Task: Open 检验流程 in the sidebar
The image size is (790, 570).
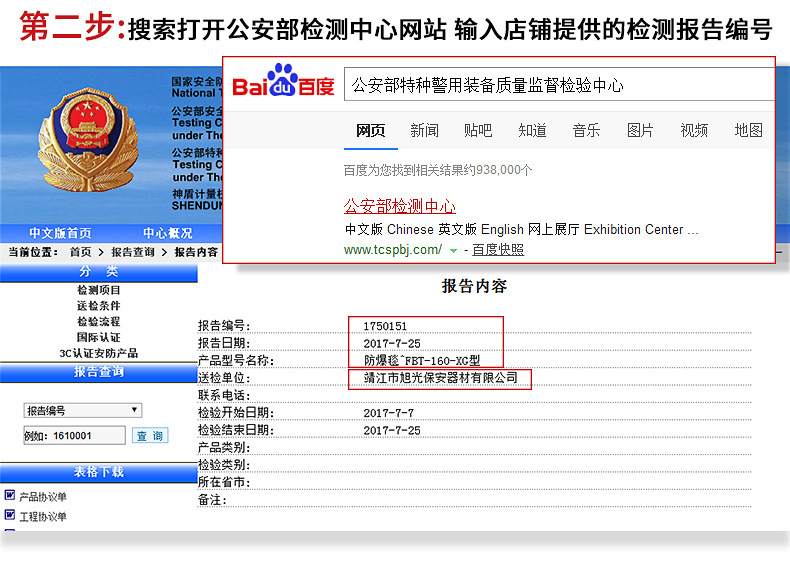Action: (99, 322)
